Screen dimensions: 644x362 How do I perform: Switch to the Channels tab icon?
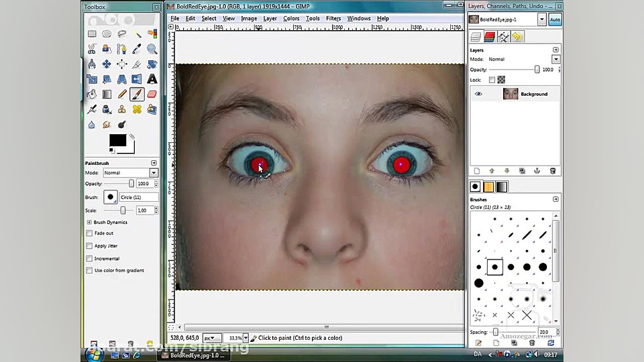pyautogui.click(x=489, y=37)
